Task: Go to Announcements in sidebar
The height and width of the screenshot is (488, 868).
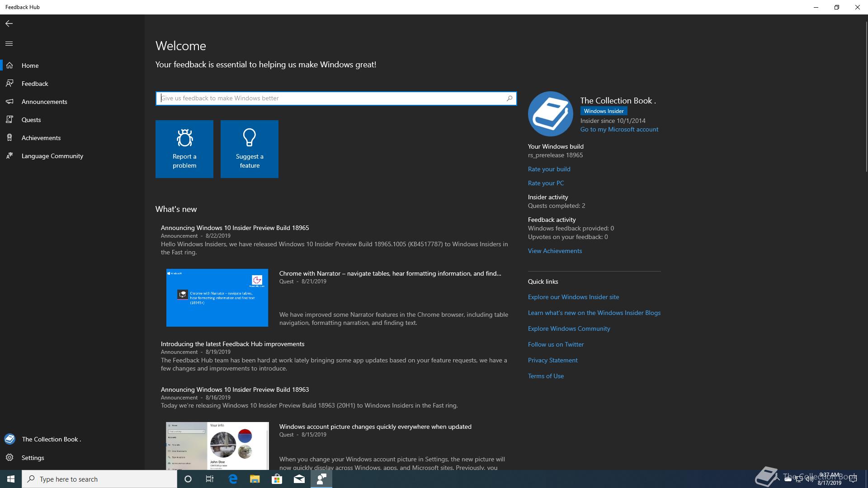Action: [x=72, y=102]
